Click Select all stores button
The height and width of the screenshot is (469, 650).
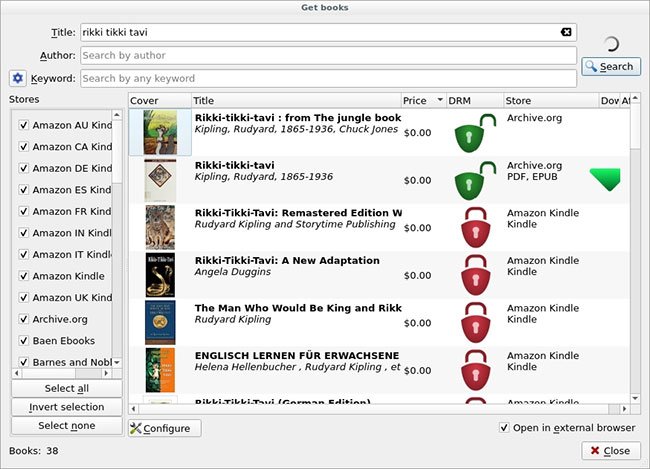[67, 388]
